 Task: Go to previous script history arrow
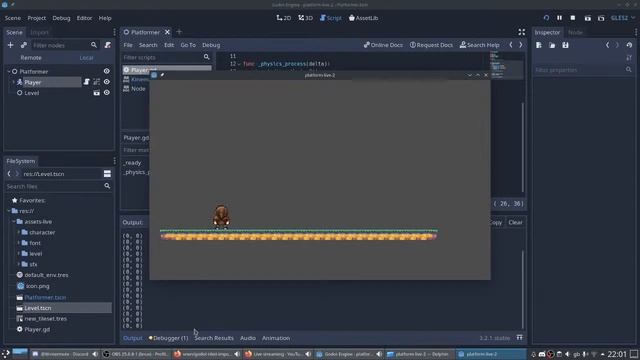[511, 45]
